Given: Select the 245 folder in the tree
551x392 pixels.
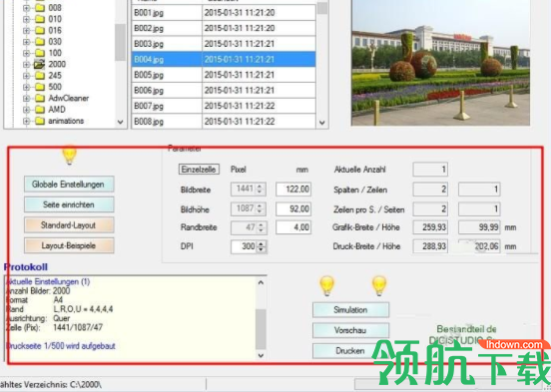Looking at the screenshot, I should coord(55,76).
